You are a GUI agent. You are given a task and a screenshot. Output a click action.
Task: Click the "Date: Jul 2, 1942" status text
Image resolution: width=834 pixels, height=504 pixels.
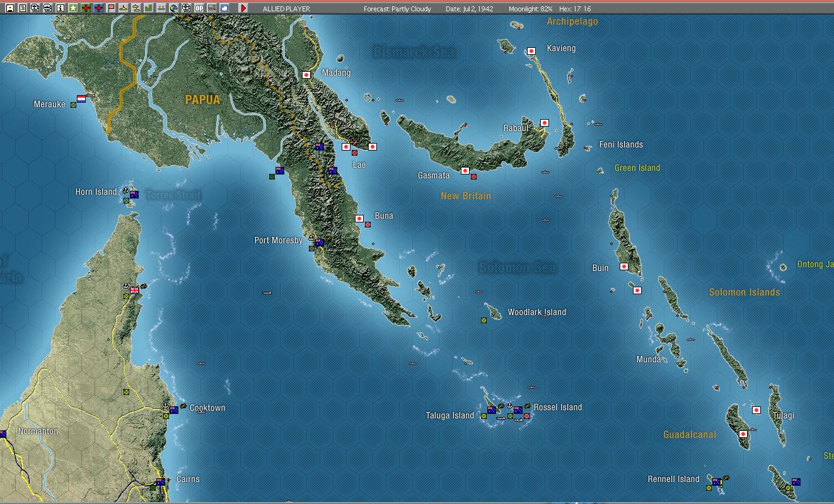[470, 9]
